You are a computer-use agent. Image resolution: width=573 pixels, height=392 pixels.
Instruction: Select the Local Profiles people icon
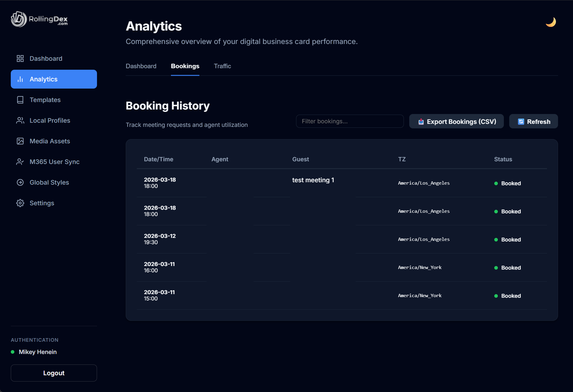[x=20, y=120]
